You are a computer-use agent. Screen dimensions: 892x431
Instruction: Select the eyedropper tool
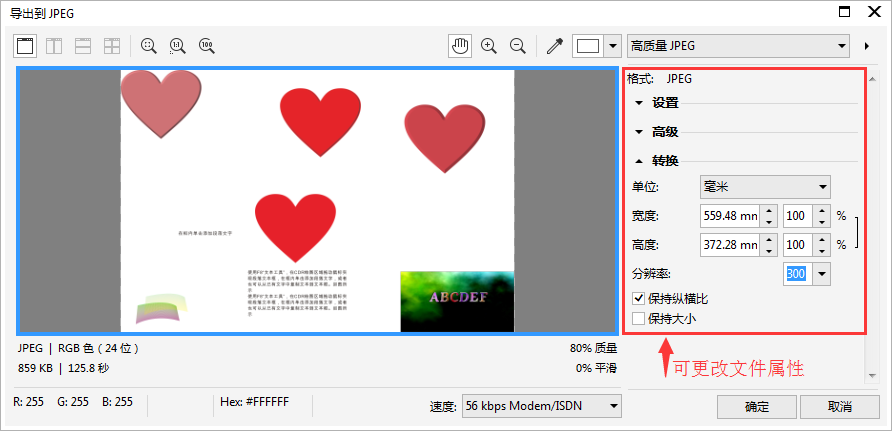click(553, 46)
